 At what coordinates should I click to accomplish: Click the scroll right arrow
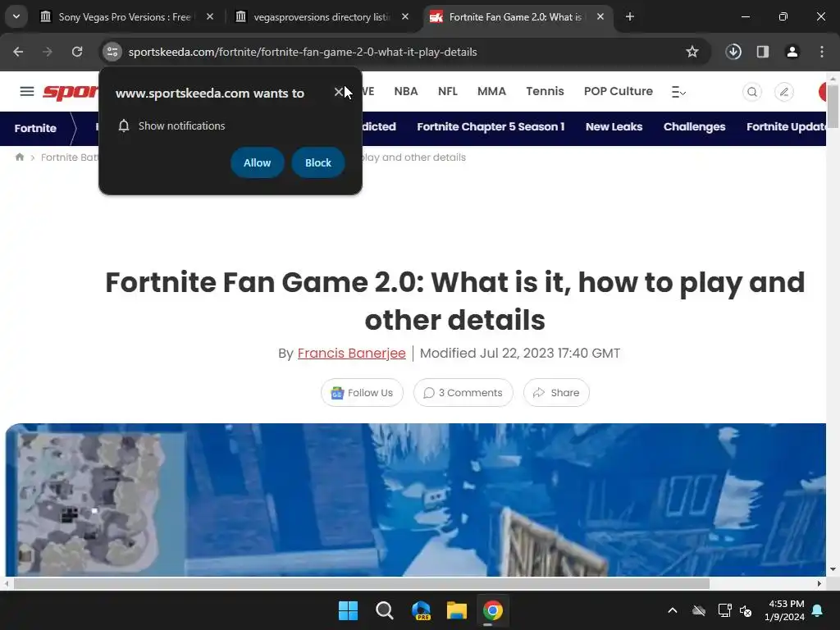[819, 583]
